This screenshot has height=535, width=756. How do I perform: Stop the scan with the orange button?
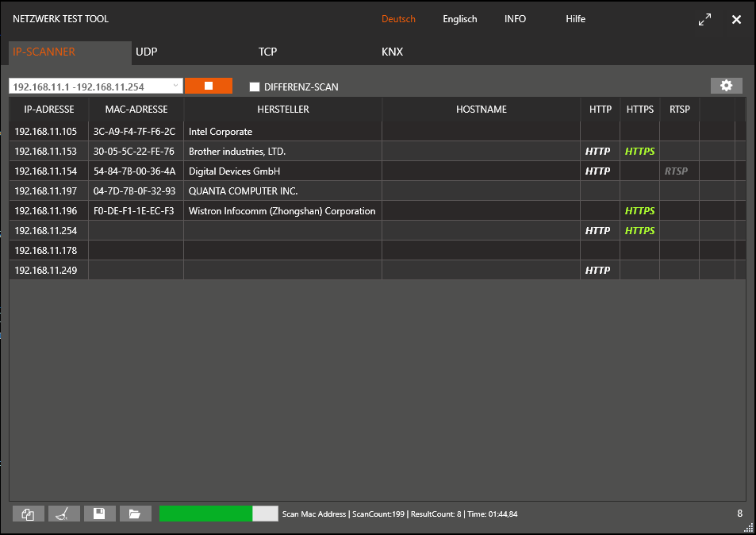point(209,86)
